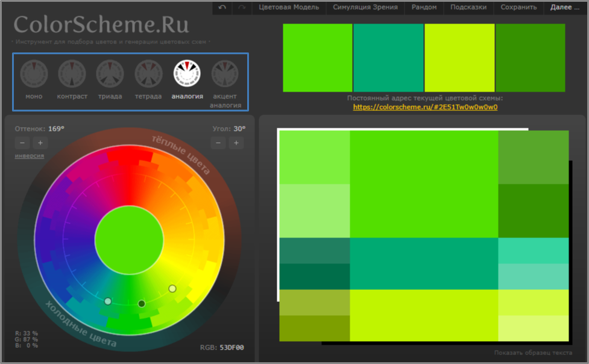Open the permanent colorscheme.ru scheme URL

[425, 107]
